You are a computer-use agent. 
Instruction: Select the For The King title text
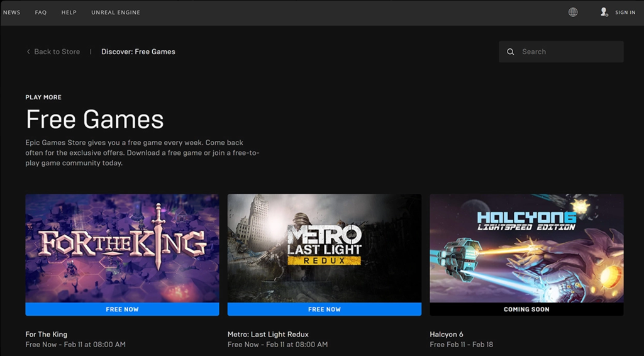click(47, 334)
